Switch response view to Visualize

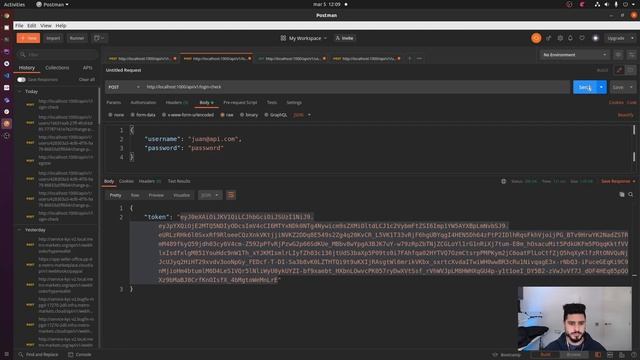(181, 196)
